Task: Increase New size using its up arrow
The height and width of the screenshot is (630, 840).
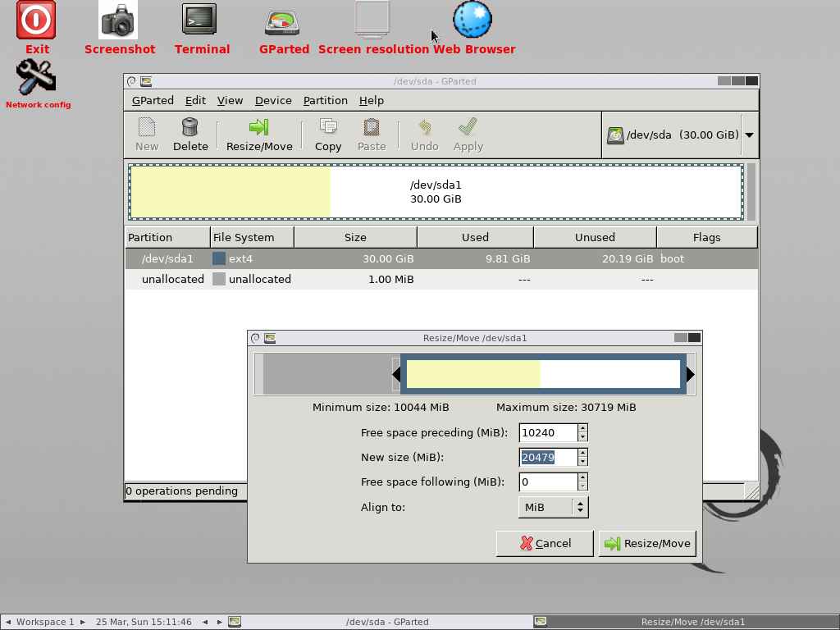Action: coord(582,453)
